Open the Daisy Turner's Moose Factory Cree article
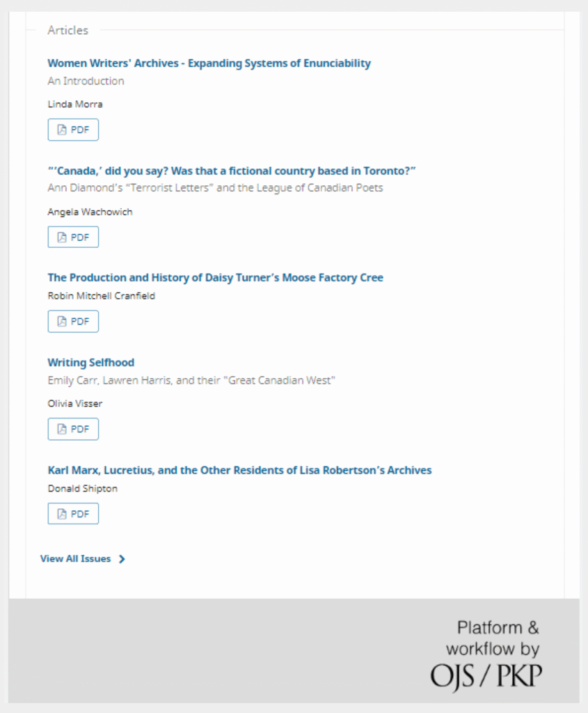The height and width of the screenshot is (713, 588). 215,278
